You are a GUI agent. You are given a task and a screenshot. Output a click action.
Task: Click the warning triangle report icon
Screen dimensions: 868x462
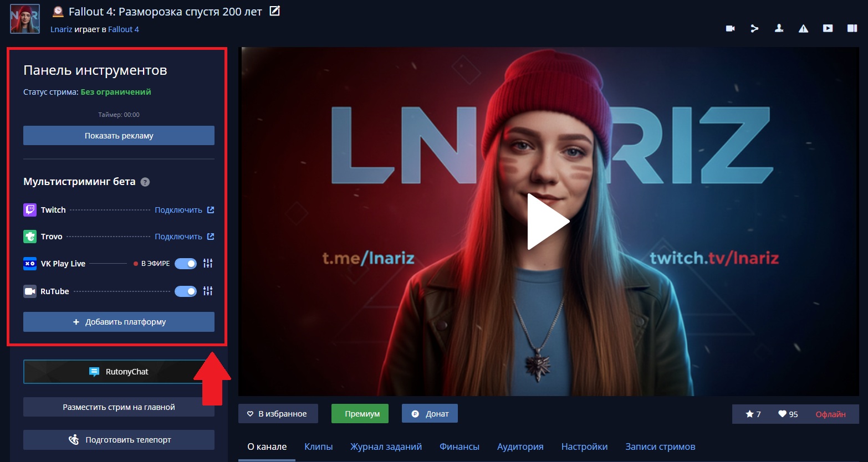coord(803,28)
